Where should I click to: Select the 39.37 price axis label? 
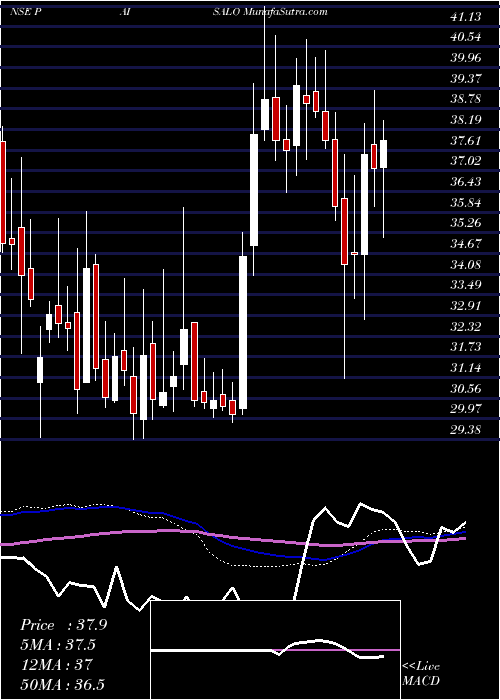coord(466,79)
